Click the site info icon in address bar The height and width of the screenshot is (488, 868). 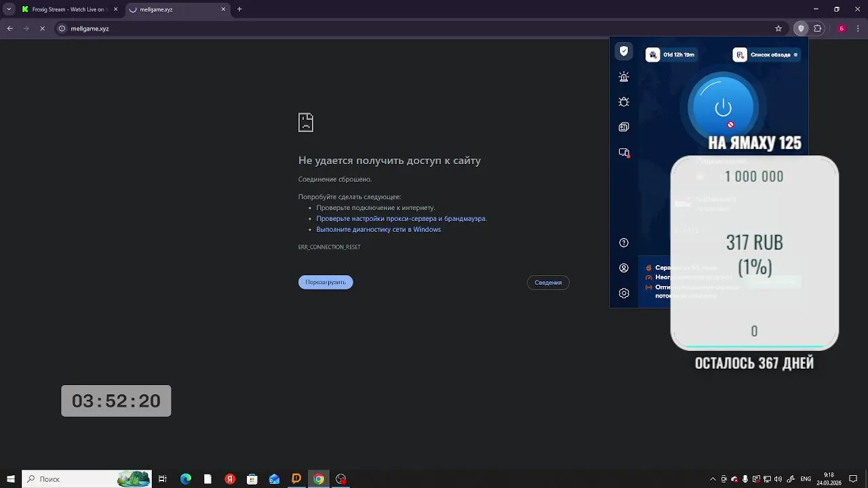(62, 28)
